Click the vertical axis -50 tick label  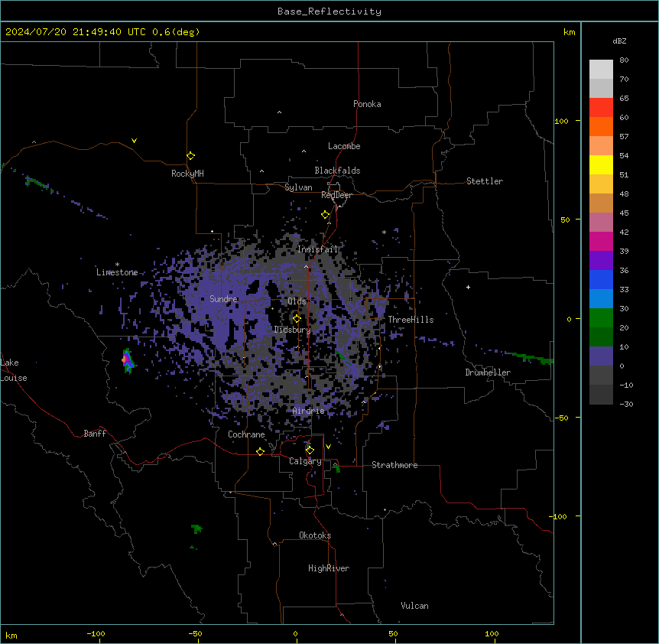point(561,418)
